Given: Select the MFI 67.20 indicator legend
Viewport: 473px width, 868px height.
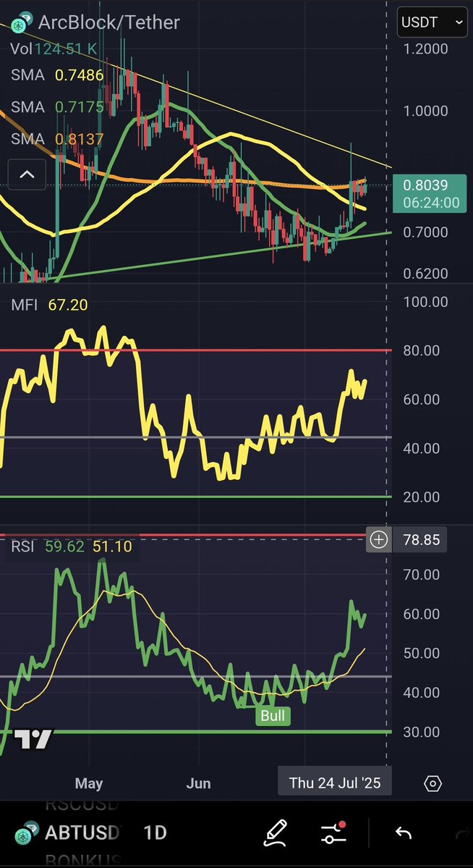Looking at the screenshot, I should tap(48, 305).
